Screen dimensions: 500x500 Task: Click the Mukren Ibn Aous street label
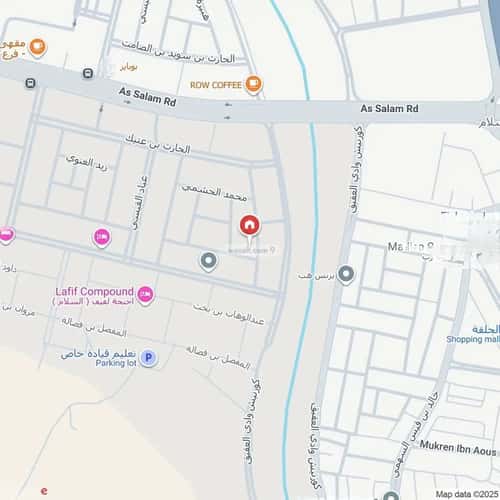[x=458, y=448]
